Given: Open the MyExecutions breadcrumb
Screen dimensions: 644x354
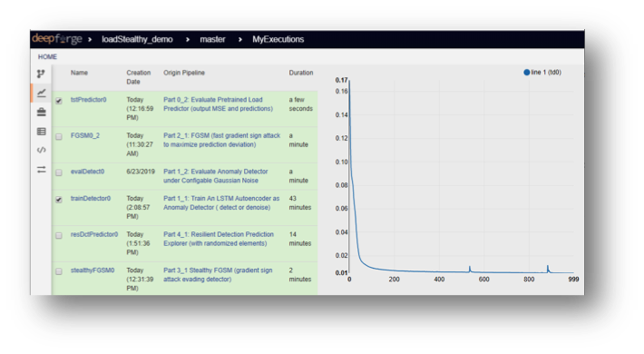Looking at the screenshot, I should click(278, 39).
